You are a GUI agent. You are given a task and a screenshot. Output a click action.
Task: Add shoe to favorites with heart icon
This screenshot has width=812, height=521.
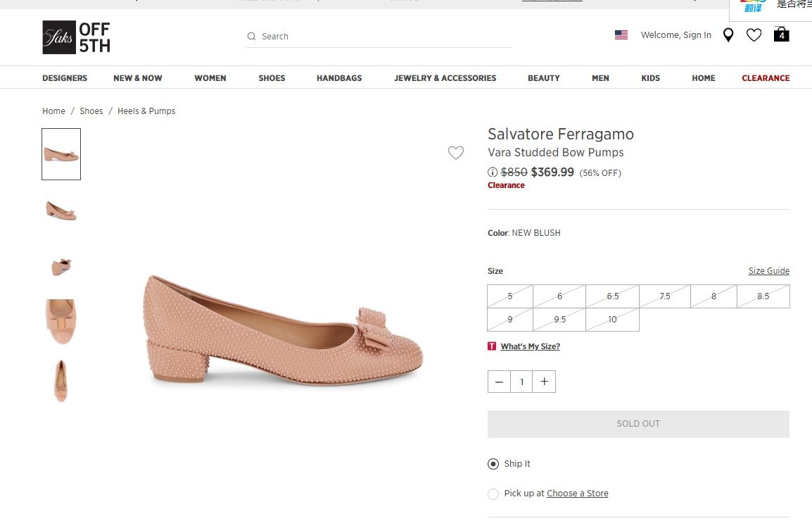tap(456, 153)
